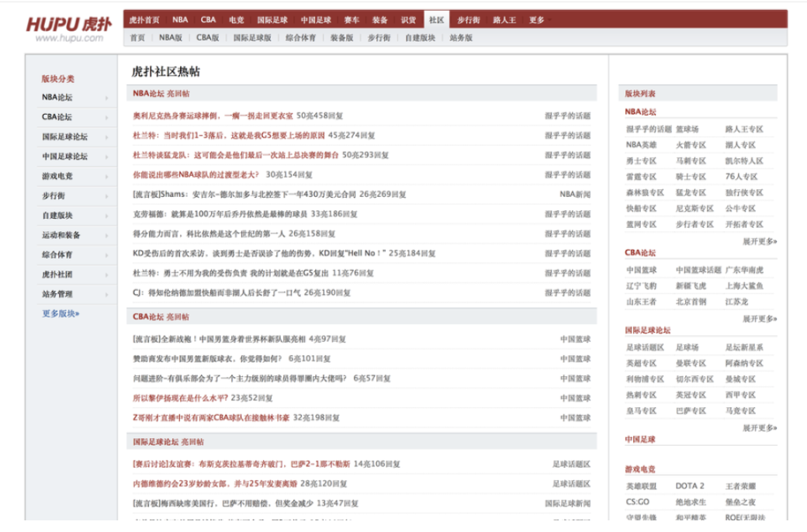
Task: Open DOTA 2 in the 游戏电竞 list
Action: [x=690, y=486]
